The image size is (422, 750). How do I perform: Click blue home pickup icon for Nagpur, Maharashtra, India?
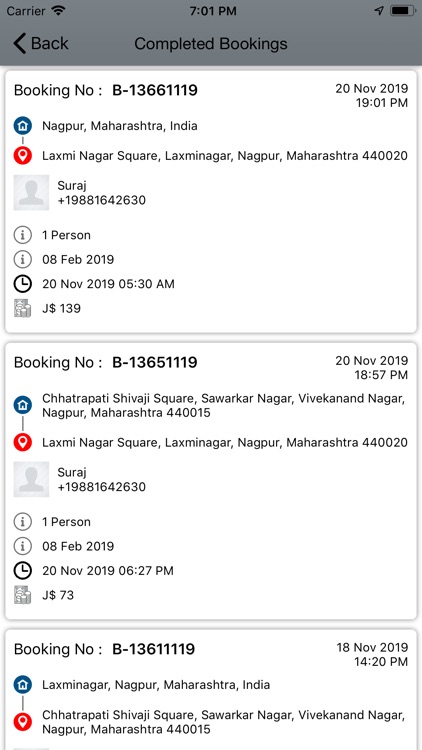(x=22, y=126)
